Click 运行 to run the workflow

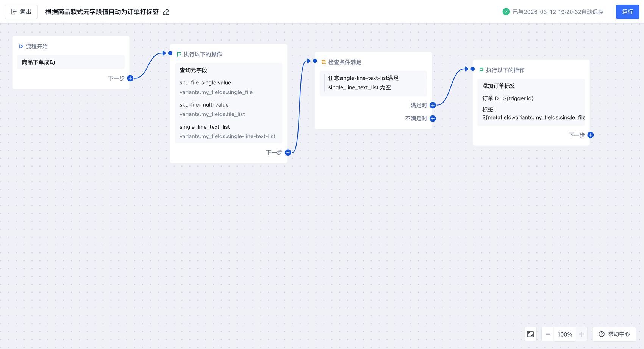pos(627,12)
